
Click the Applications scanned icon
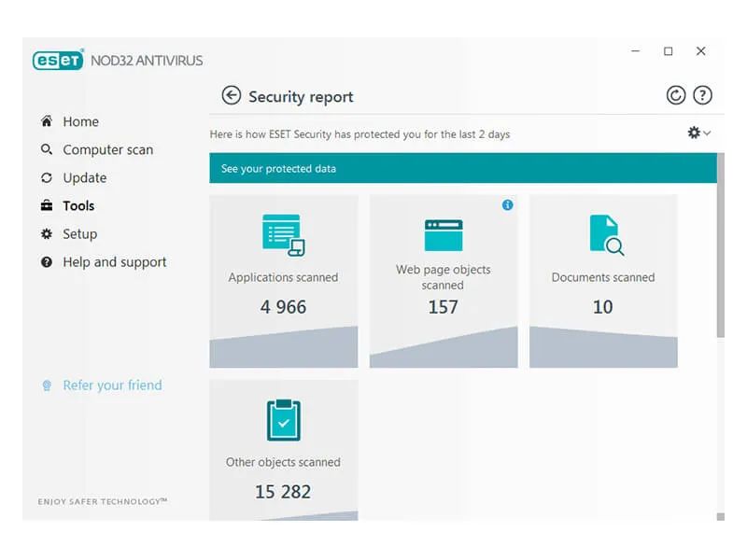pyautogui.click(x=284, y=235)
